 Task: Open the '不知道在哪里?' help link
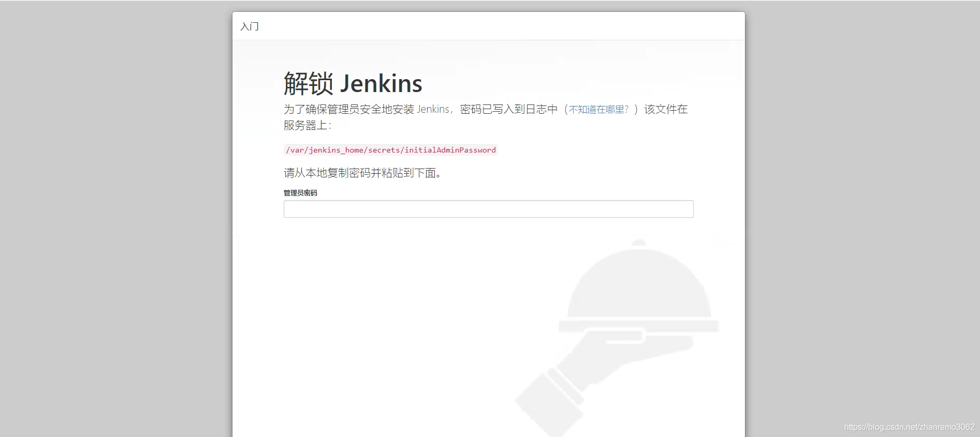point(598,110)
